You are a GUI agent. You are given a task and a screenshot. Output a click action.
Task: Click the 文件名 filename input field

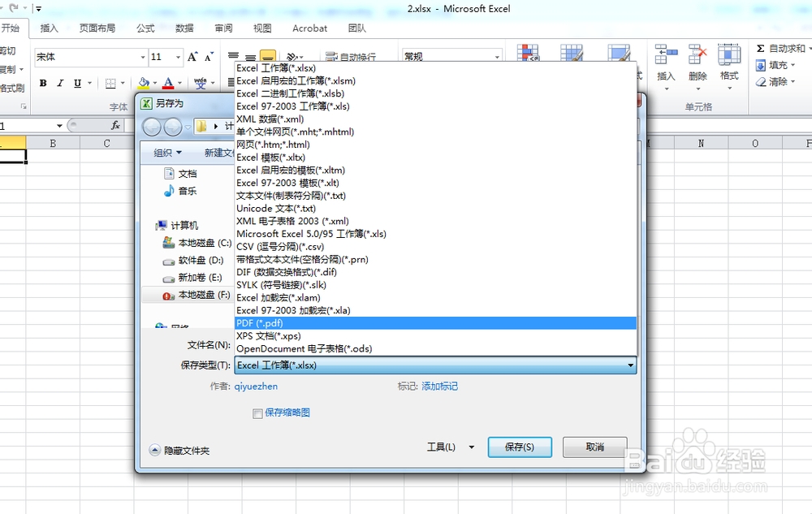click(x=406, y=348)
